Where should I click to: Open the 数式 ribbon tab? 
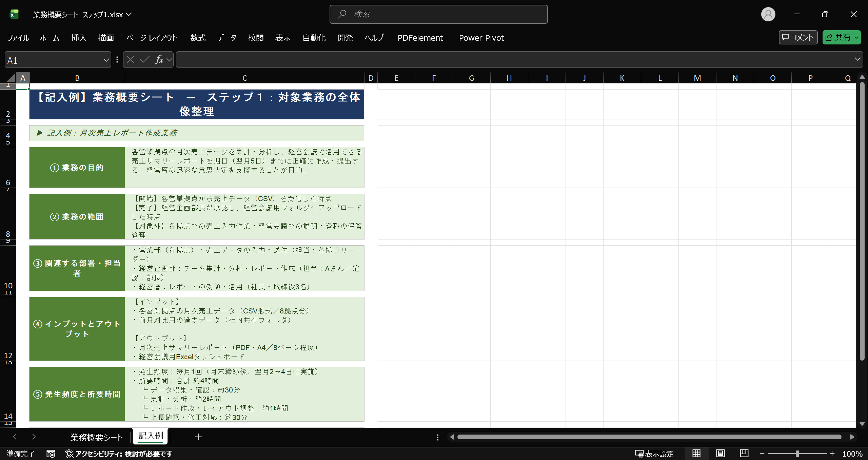[198, 38]
